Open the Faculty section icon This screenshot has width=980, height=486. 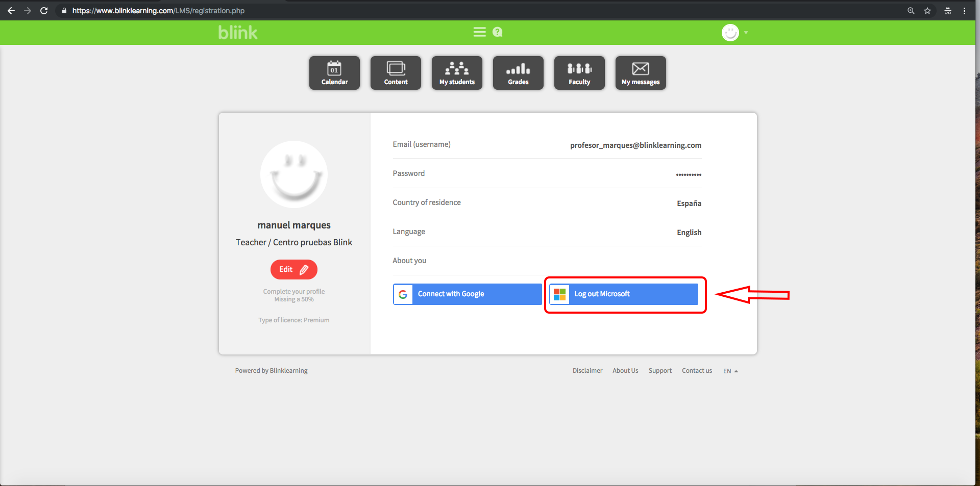pos(579,73)
